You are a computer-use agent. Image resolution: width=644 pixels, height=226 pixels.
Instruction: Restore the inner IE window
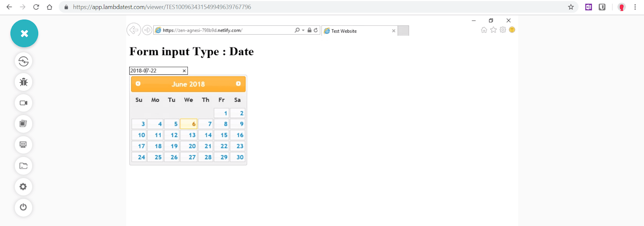[491, 21]
